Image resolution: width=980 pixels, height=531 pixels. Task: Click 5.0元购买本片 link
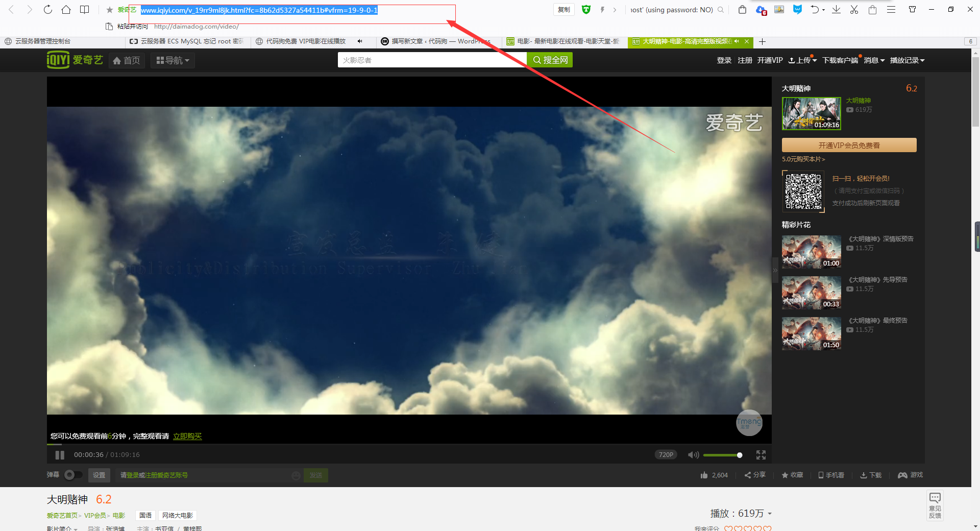coord(803,159)
